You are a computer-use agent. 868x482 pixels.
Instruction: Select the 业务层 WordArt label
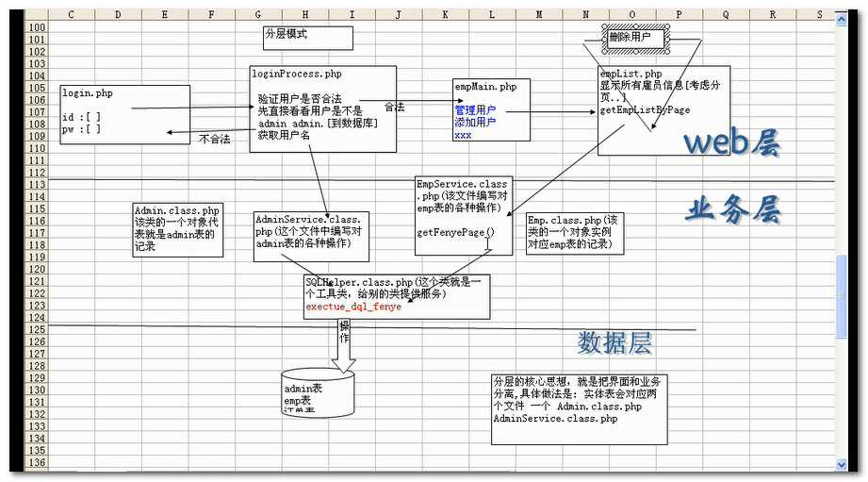coord(732,209)
